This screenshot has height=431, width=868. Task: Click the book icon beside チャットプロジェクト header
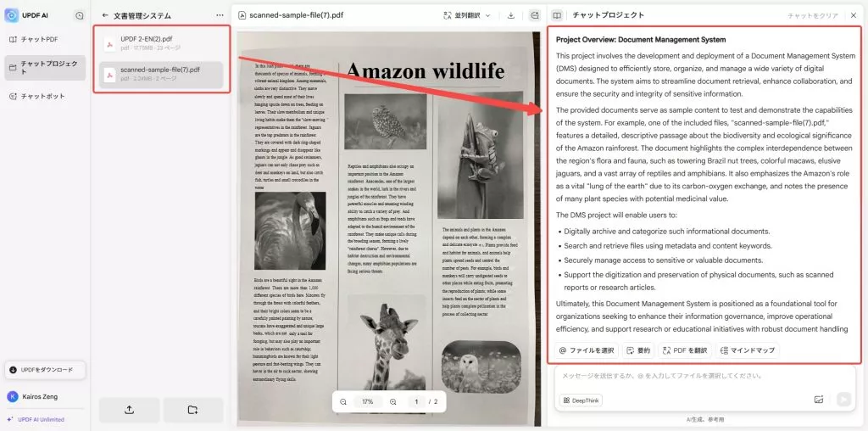coord(557,15)
